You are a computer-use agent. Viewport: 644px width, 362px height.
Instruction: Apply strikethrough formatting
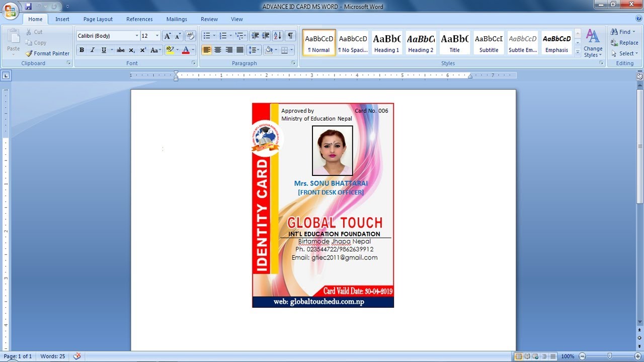pos(120,50)
